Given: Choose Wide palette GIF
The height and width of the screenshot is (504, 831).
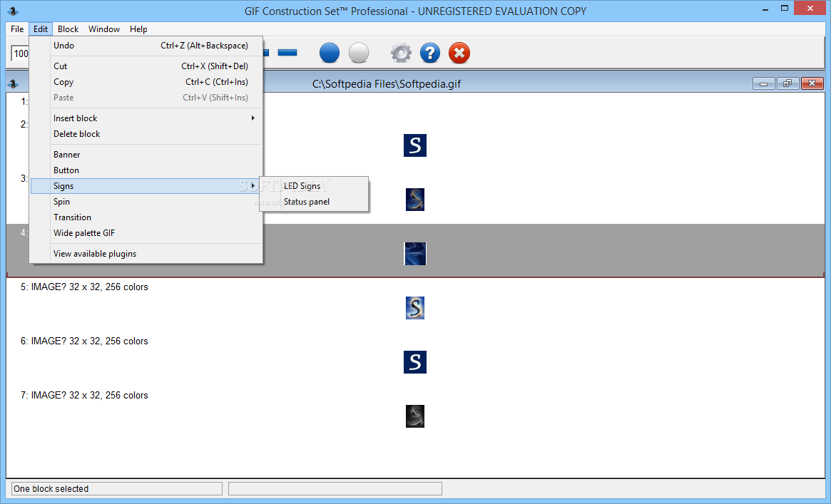Looking at the screenshot, I should tap(146, 233).
